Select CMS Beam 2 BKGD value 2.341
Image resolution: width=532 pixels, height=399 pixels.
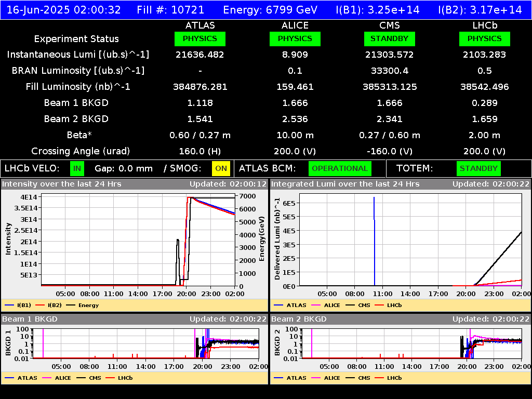click(390, 119)
